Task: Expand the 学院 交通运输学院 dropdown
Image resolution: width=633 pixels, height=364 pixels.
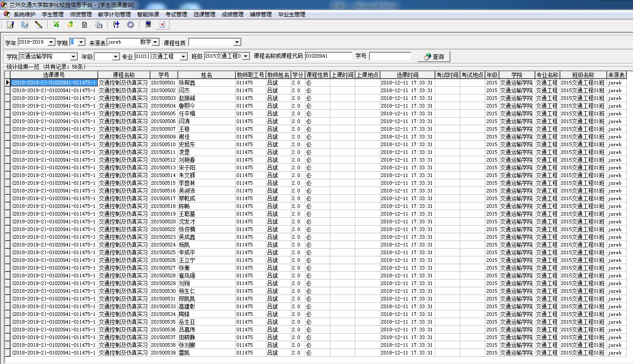Action: [74, 57]
